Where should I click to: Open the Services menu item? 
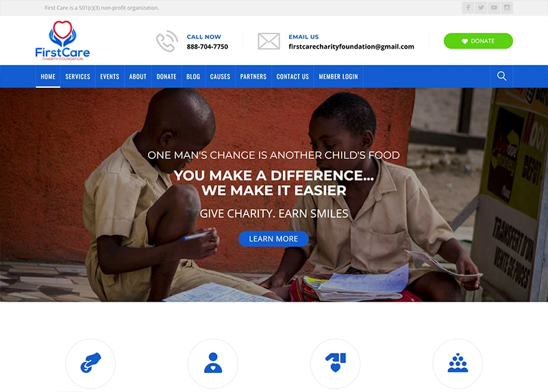pyautogui.click(x=77, y=77)
